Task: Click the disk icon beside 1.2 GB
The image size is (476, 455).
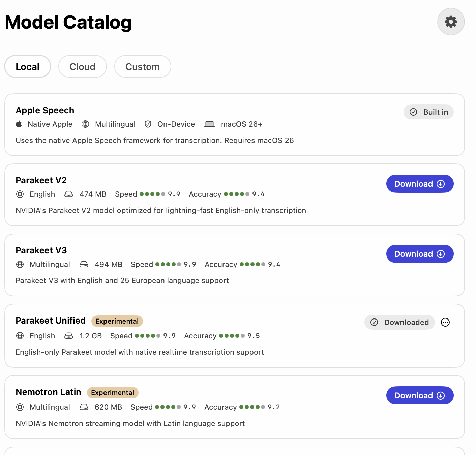Action: (x=69, y=336)
